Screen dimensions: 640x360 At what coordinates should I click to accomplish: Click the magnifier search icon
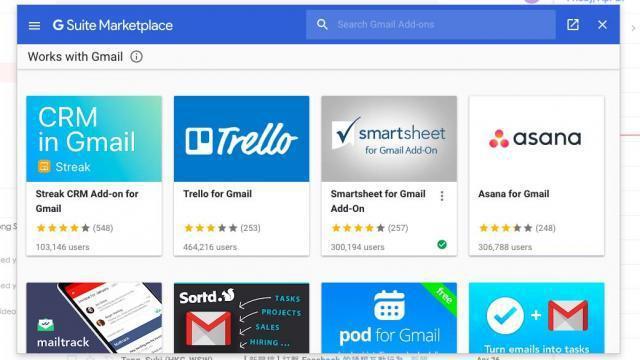(322, 24)
